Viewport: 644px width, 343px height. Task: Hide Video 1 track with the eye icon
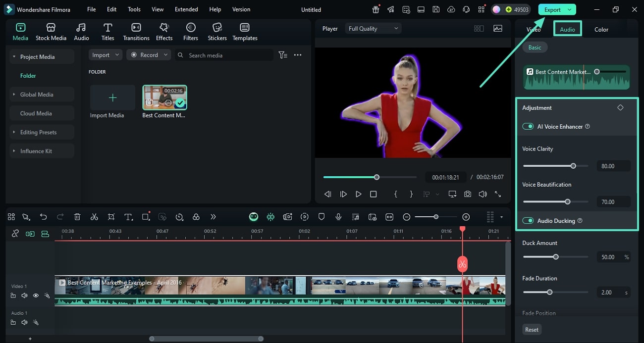coord(36,295)
